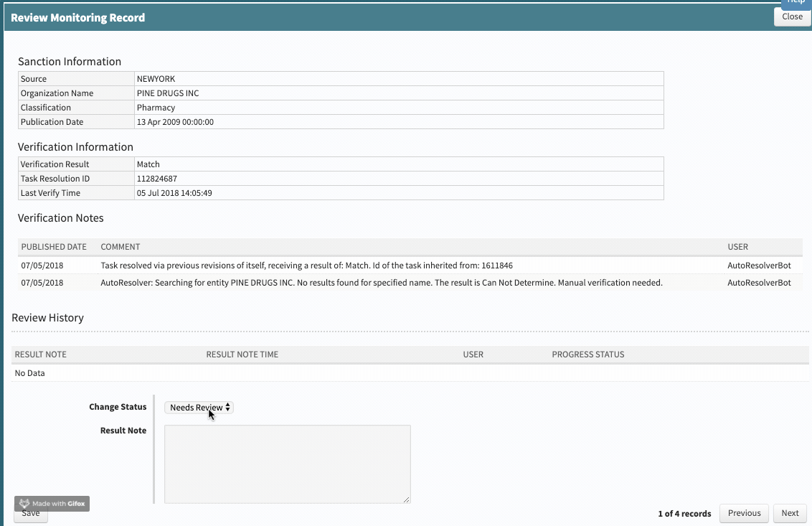Close the Review Monitoring Record dialog
The image size is (812, 526).
point(792,17)
